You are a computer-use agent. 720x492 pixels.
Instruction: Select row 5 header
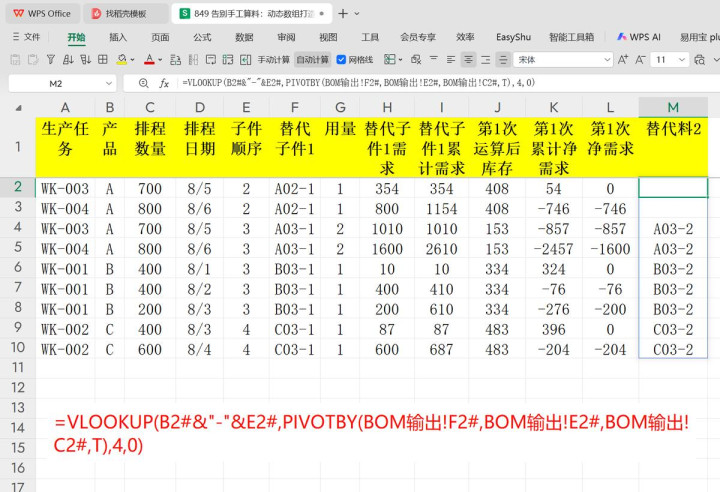(18, 247)
